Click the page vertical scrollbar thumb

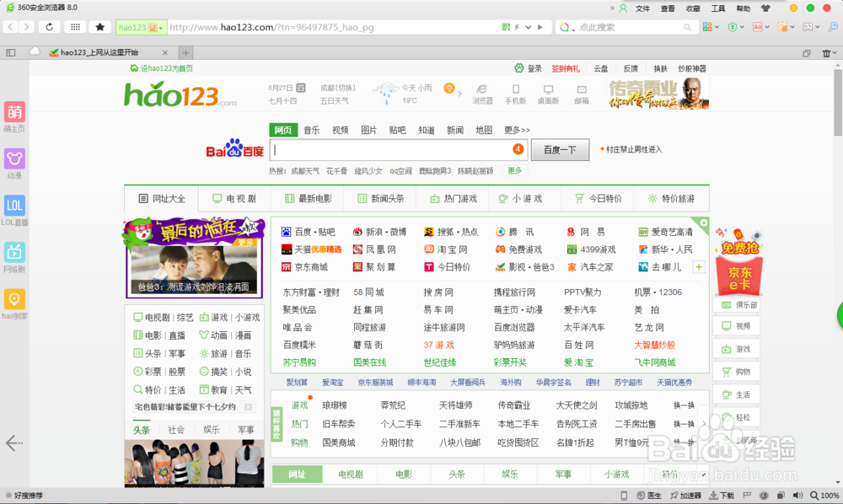(838, 102)
